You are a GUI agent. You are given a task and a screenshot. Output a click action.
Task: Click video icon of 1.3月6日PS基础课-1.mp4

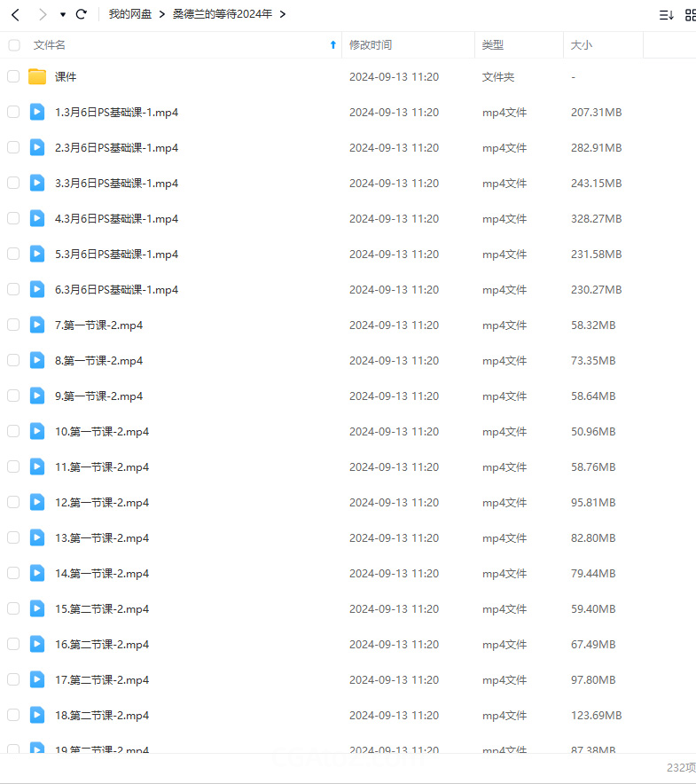37,113
